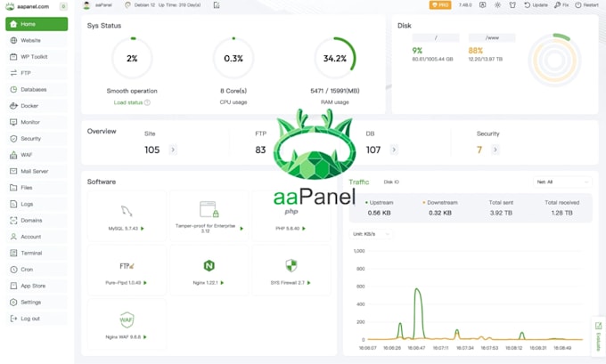Click the Security shield icon in sidebar
This screenshot has height=364, width=606.
click(x=13, y=139)
